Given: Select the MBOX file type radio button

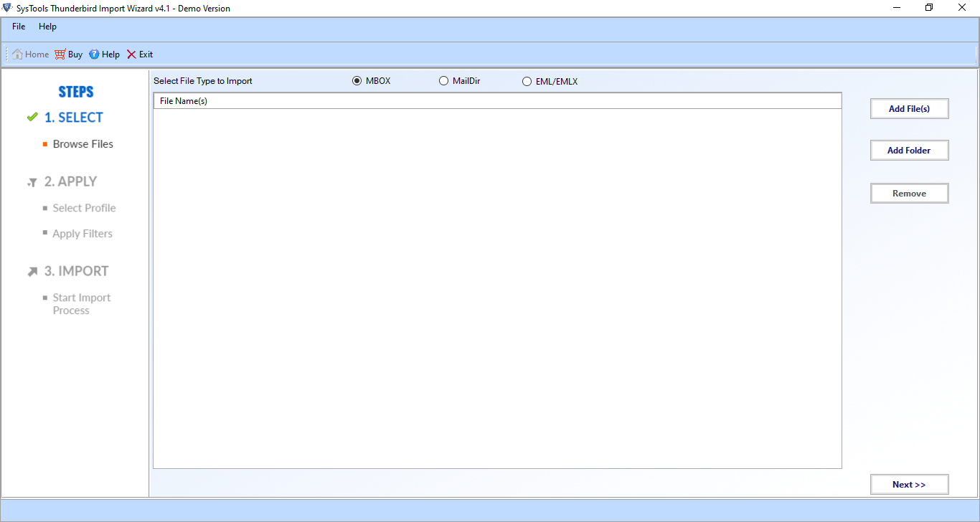Looking at the screenshot, I should click(357, 81).
